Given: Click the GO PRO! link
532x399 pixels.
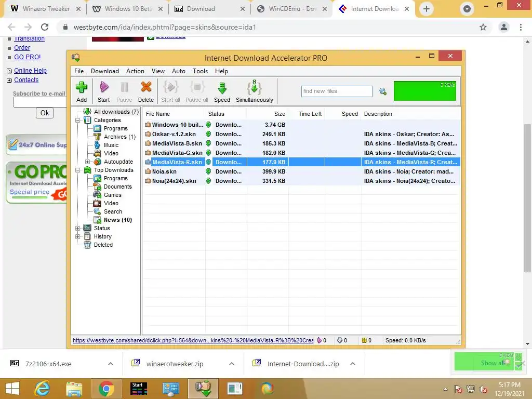Looking at the screenshot, I should point(27,57).
